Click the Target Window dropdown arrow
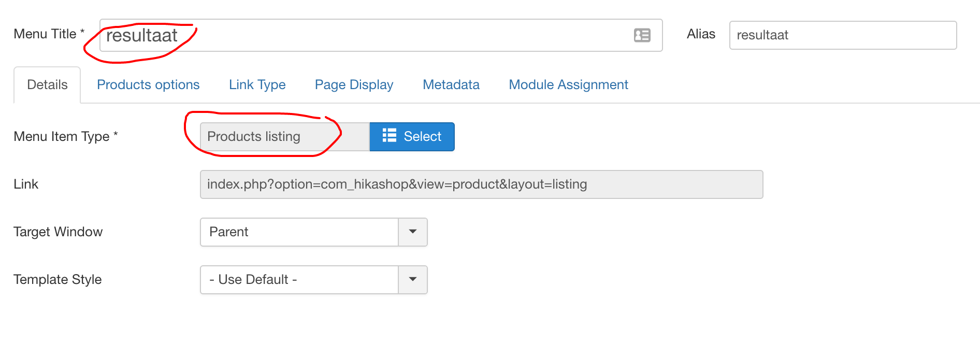Image resolution: width=980 pixels, height=343 pixels. (x=413, y=232)
